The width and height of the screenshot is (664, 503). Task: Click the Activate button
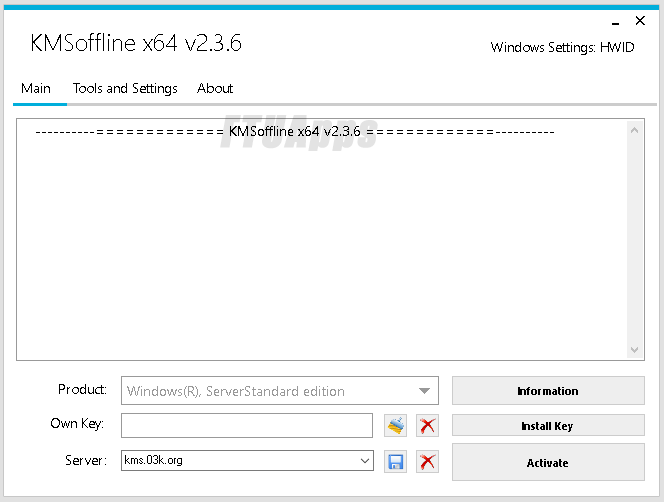pos(548,462)
